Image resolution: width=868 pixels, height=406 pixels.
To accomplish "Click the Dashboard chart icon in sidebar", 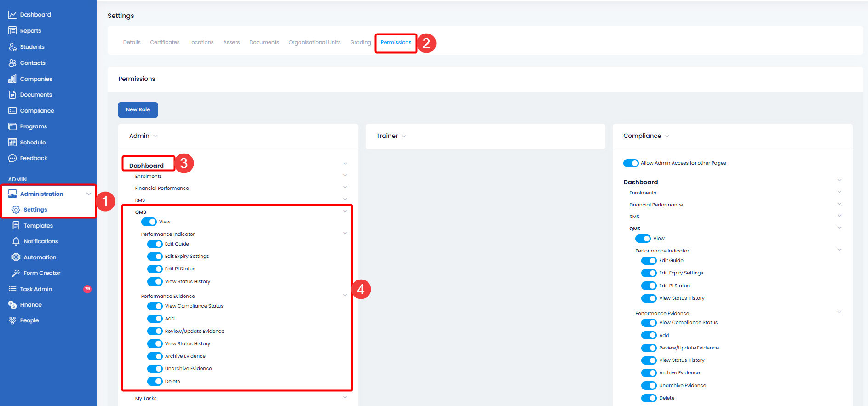I will pos(12,15).
